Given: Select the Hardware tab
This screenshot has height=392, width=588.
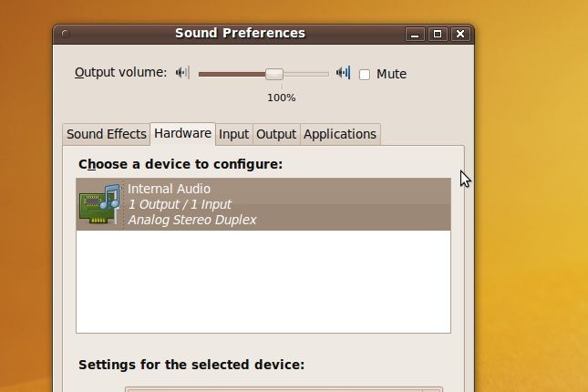Looking at the screenshot, I should click(x=182, y=133).
